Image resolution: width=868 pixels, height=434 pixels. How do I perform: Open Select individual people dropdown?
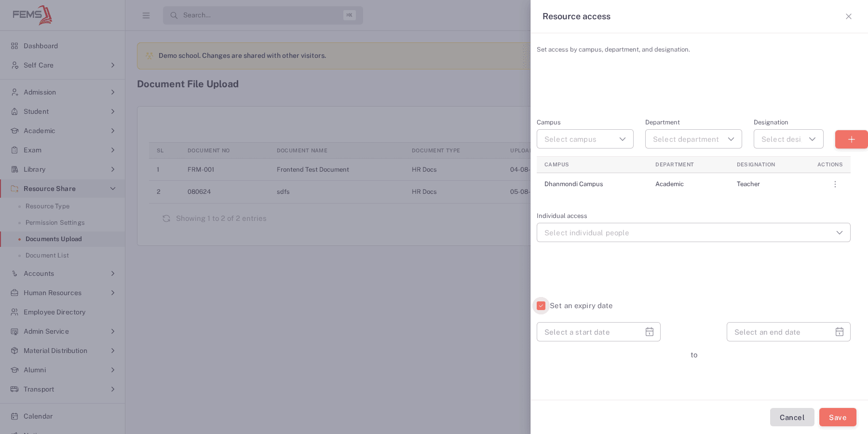pyautogui.click(x=693, y=232)
